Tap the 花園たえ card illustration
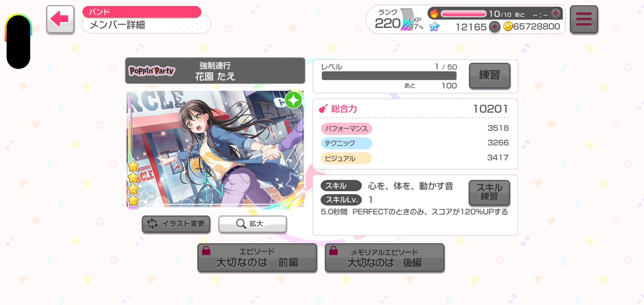This screenshot has height=305, width=644. [215, 150]
